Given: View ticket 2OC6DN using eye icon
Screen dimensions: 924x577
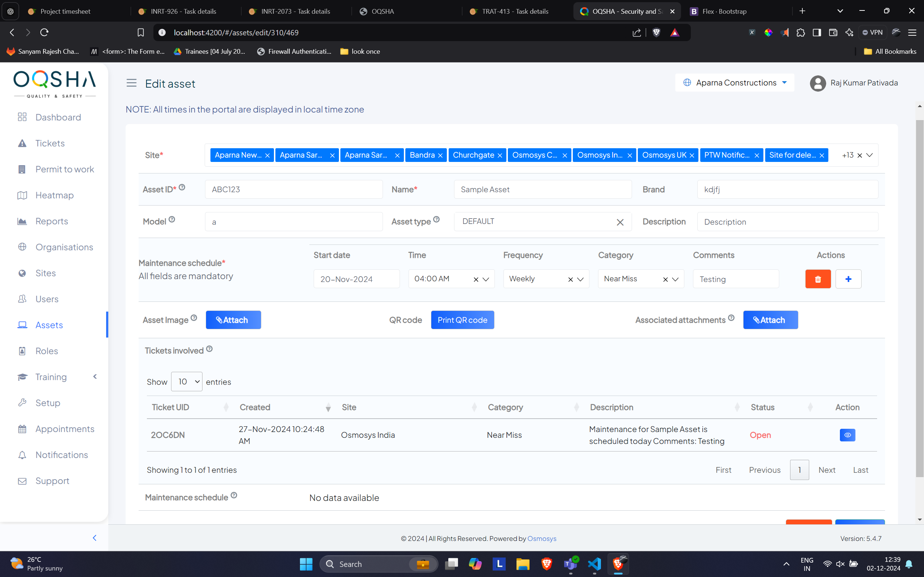Looking at the screenshot, I should point(847,435).
